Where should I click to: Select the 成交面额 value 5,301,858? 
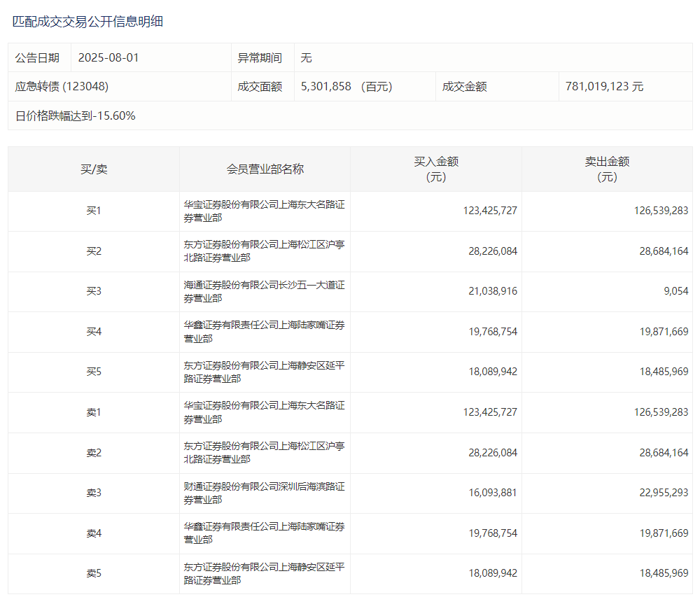pos(325,87)
